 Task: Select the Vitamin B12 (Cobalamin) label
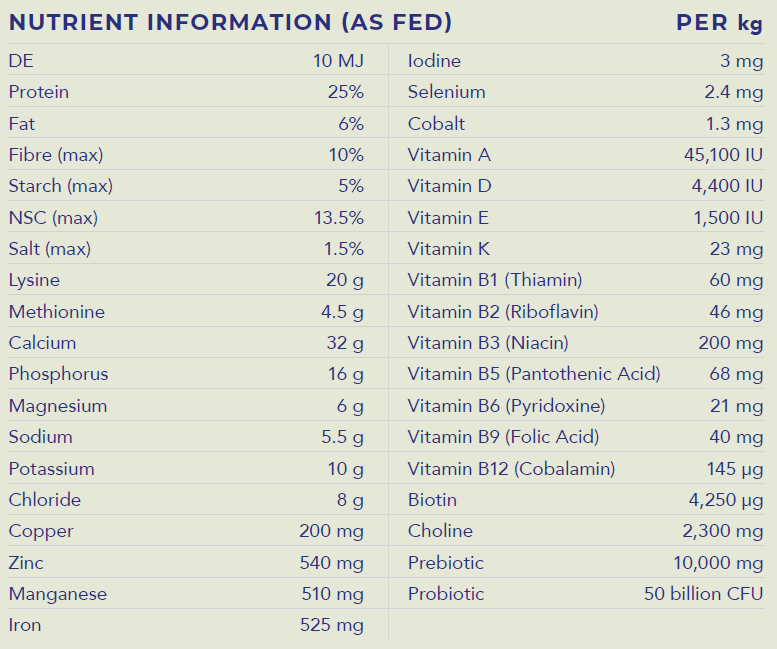[511, 469]
